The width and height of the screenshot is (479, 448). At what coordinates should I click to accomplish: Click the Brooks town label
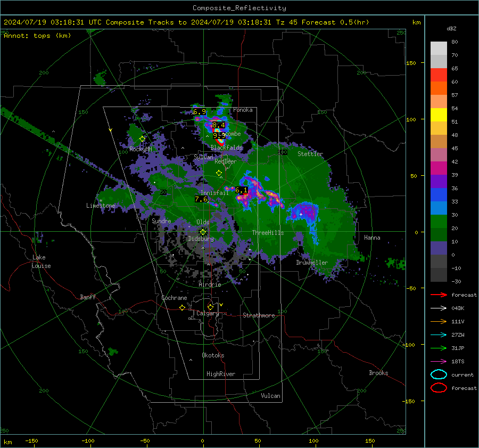point(378,373)
